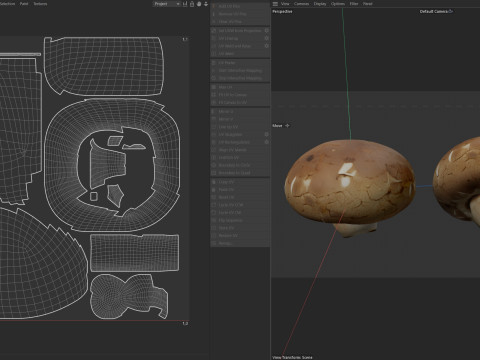Click the Line Up UV icon
480x360 pixels.
214,127
